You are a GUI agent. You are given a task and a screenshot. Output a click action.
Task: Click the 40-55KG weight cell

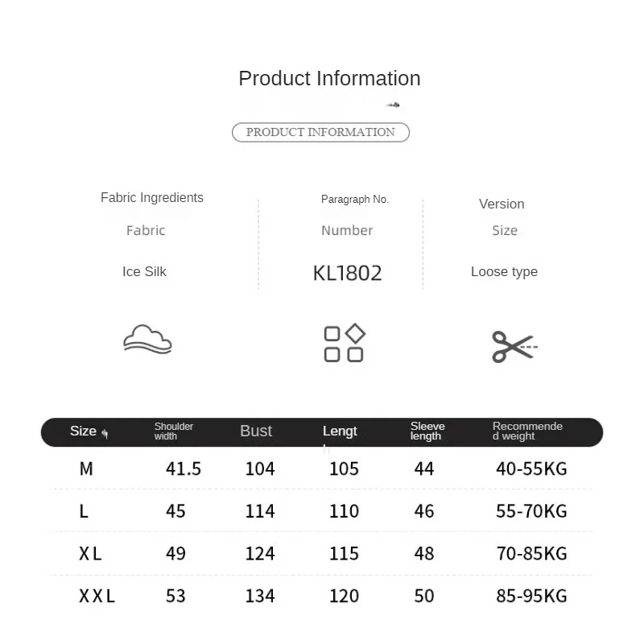tap(531, 469)
